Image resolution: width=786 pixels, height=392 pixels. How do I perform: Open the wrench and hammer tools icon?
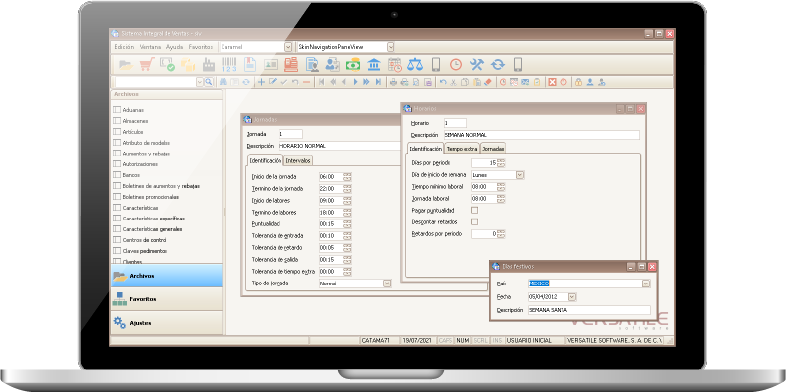tap(476, 65)
